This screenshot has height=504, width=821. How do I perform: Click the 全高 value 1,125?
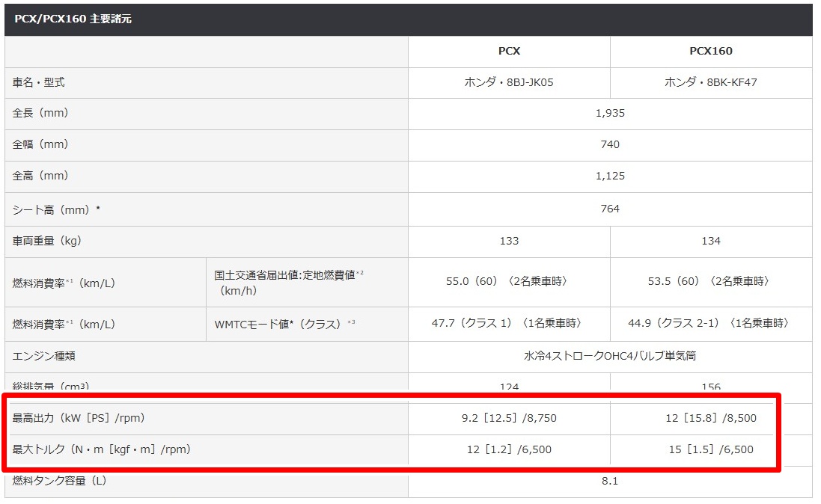pyautogui.click(x=610, y=176)
